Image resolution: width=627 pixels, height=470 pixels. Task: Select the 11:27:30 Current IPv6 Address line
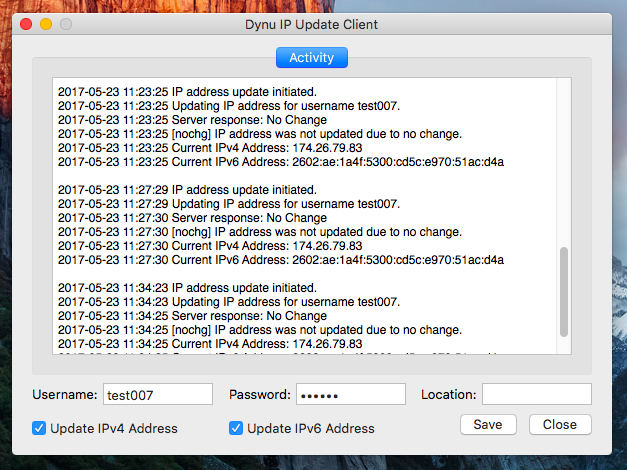point(281,260)
